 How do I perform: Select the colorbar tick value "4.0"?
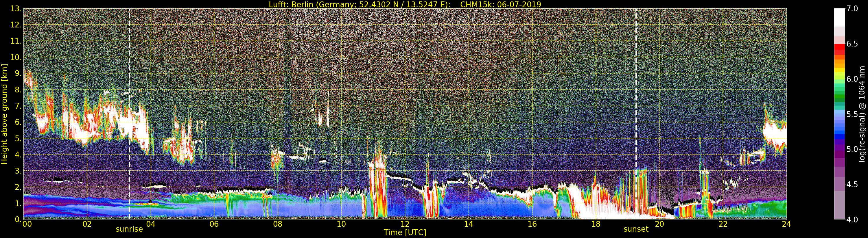click(x=852, y=220)
